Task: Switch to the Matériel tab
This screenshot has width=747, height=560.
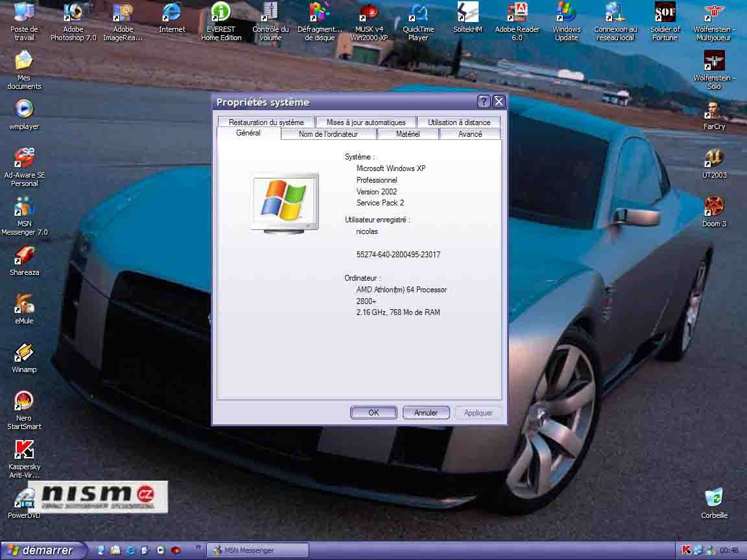Action: coord(408,134)
